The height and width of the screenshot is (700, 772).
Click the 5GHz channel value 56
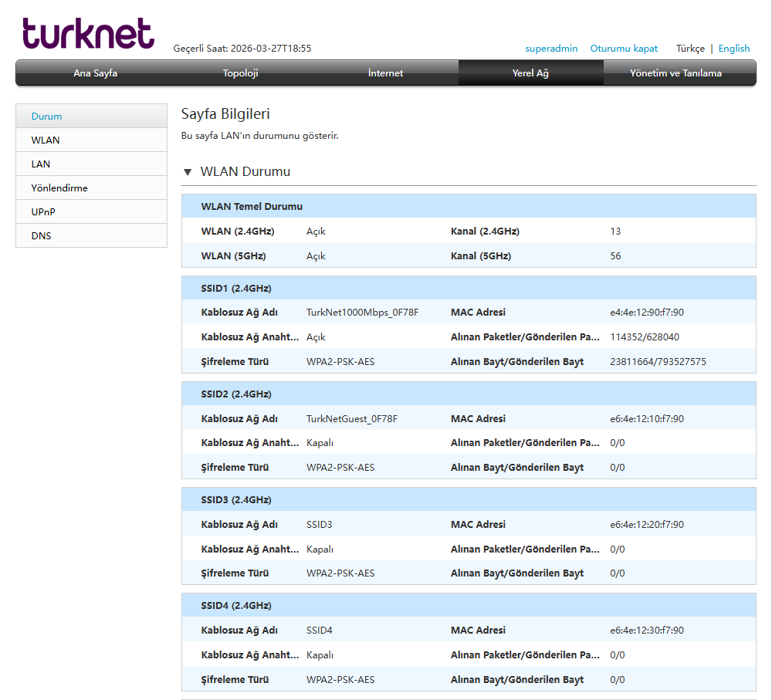pos(615,256)
